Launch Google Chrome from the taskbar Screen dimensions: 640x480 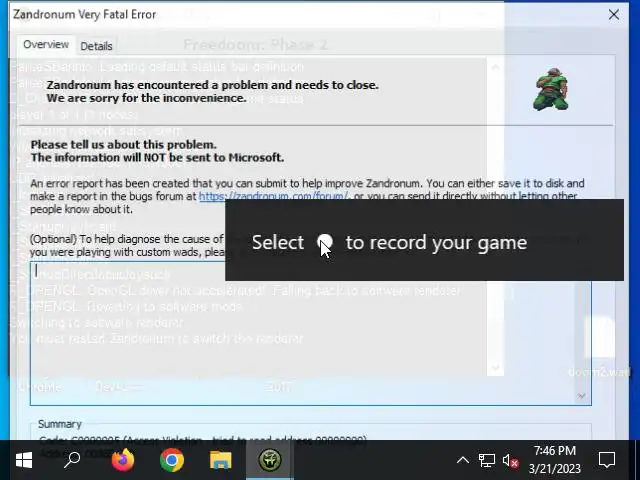click(172, 460)
